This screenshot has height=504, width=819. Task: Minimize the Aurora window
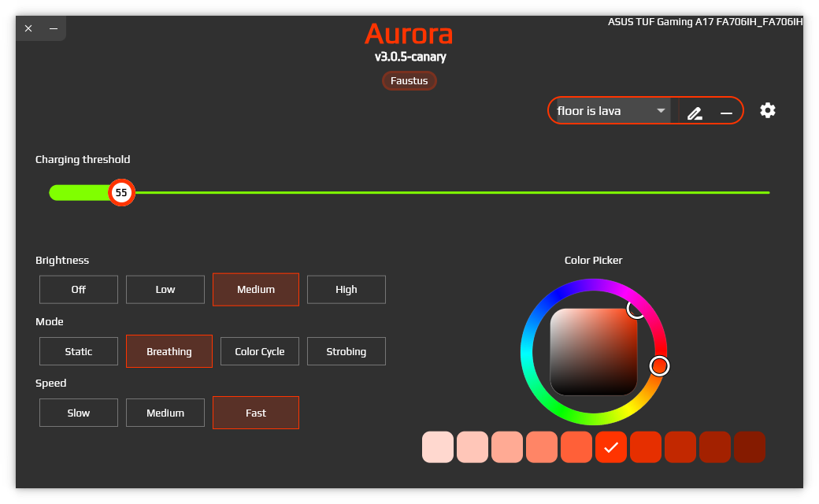click(x=54, y=28)
